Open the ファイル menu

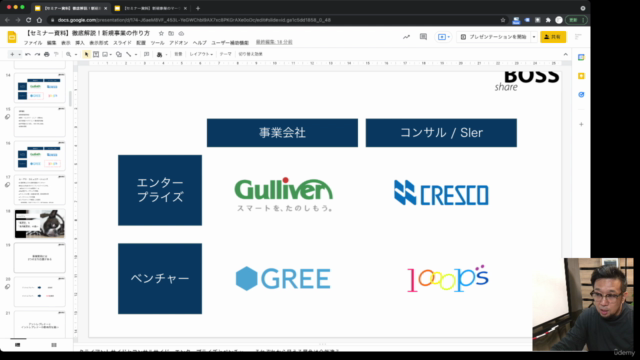click(x=33, y=43)
